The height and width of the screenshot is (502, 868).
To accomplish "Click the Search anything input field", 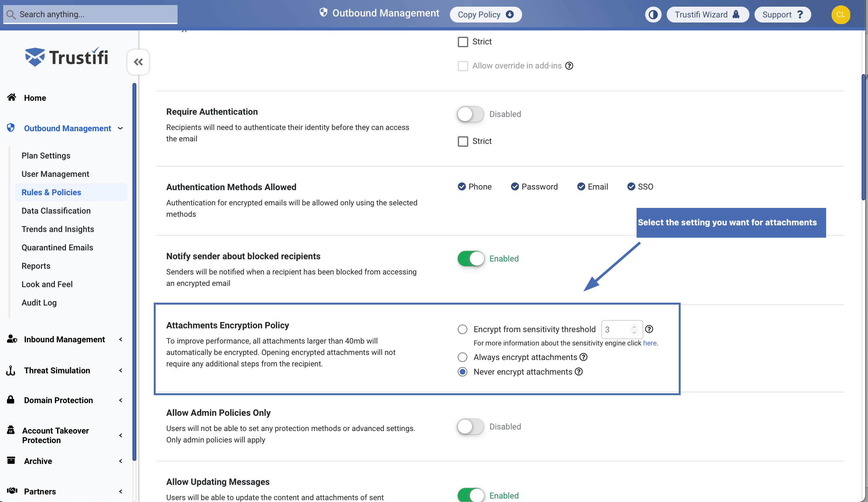I will click(90, 15).
